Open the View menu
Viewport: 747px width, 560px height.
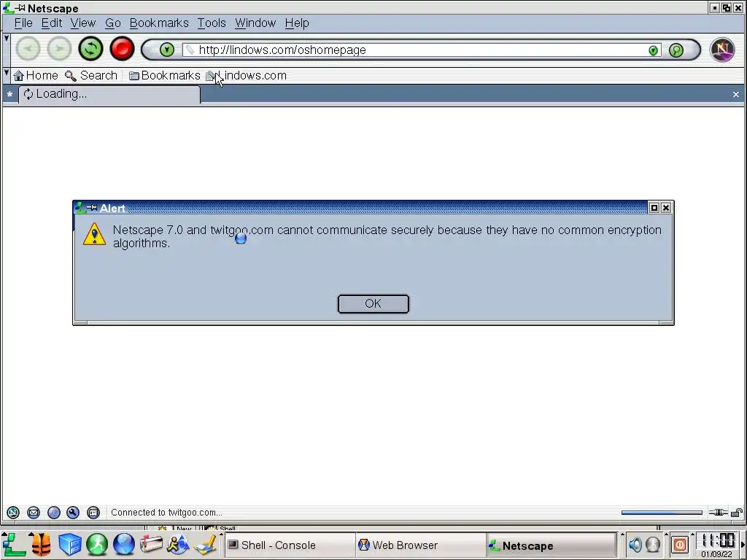[x=83, y=23]
